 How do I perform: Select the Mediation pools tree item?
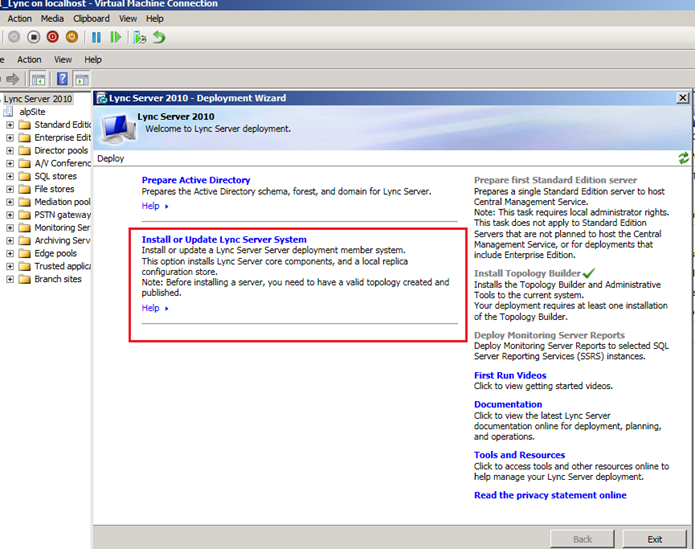coord(62,202)
